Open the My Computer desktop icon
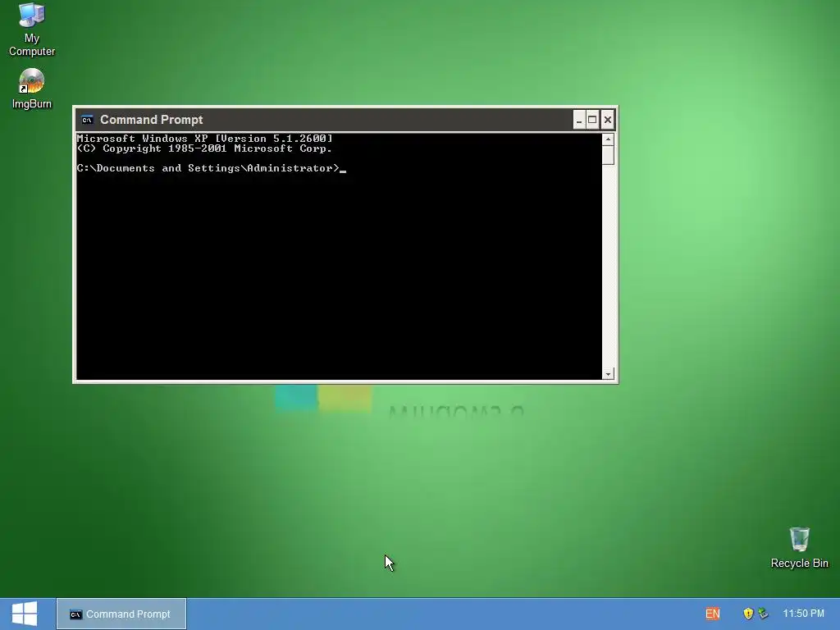This screenshot has height=630, width=840. pyautogui.click(x=32, y=30)
